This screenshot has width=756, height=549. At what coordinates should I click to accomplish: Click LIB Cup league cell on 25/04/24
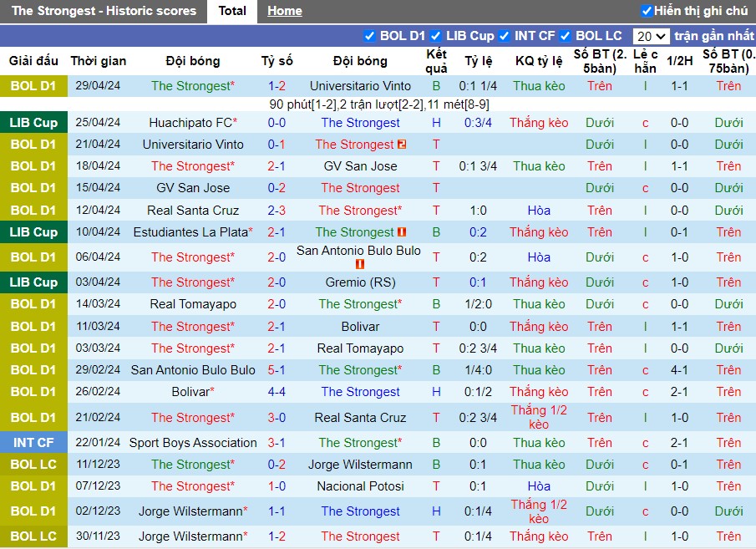pos(33,123)
